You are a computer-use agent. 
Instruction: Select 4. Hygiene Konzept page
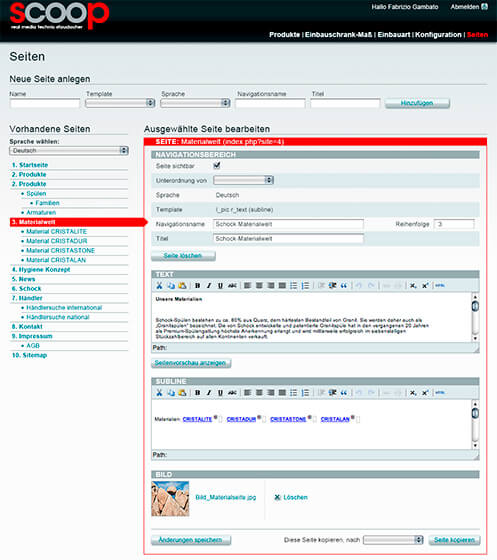(41, 270)
